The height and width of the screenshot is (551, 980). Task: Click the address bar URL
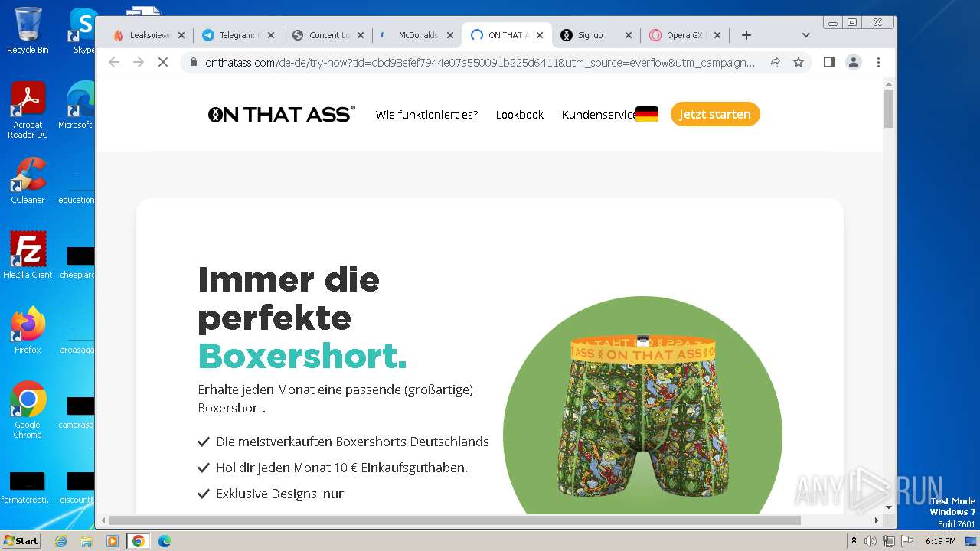pyautogui.click(x=479, y=62)
